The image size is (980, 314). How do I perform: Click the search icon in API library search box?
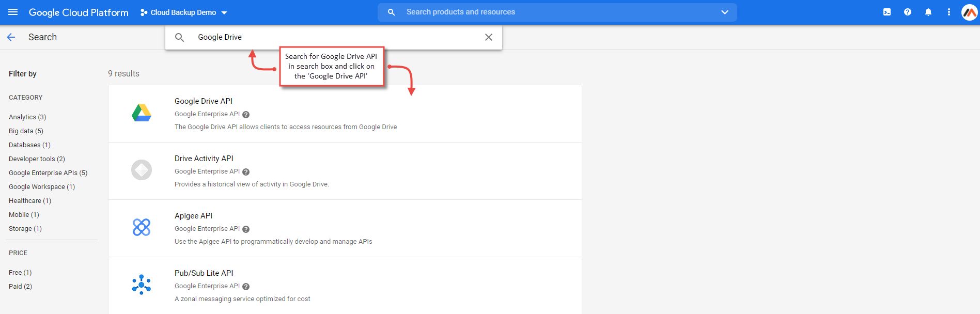click(180, 37)
